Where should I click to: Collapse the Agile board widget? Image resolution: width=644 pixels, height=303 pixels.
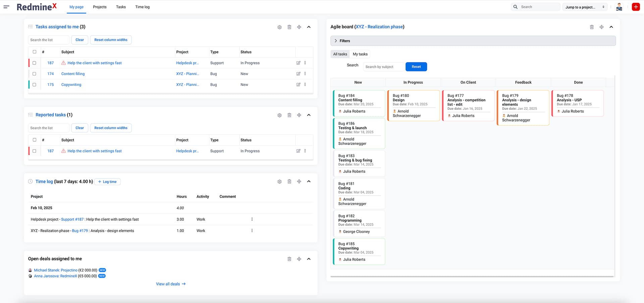(x=611, y=27)
